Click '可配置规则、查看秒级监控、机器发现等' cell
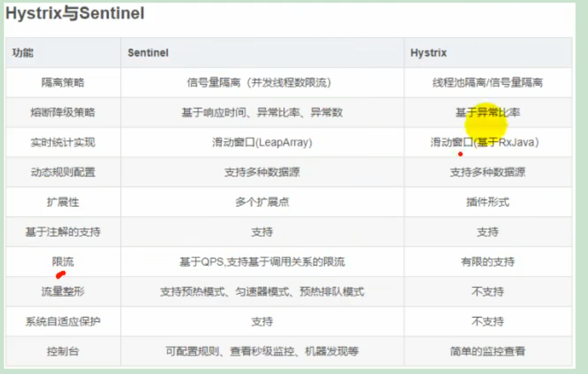Image resolution: width=588 pixels, height=374 pixels. click(x=262, y=351)
